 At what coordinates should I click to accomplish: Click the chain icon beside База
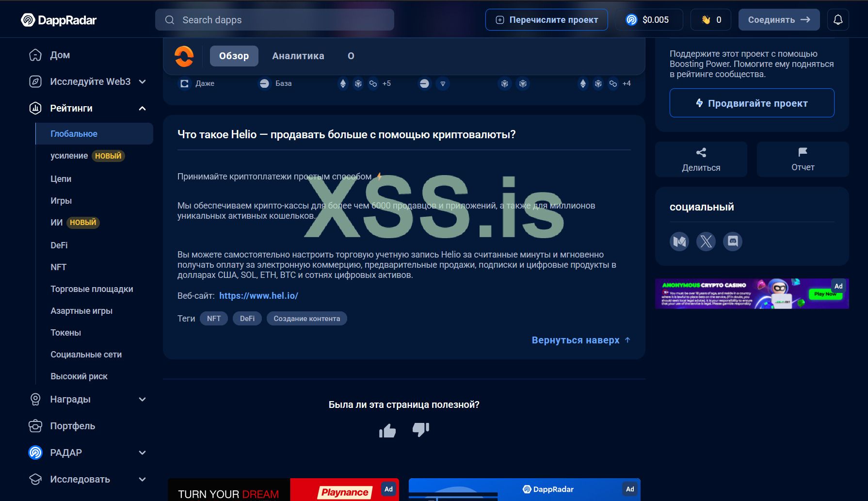pos(264,83)
